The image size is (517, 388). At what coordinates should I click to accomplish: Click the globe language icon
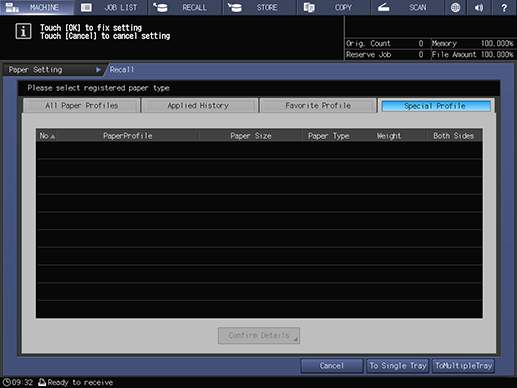click(x=455, y=7)
